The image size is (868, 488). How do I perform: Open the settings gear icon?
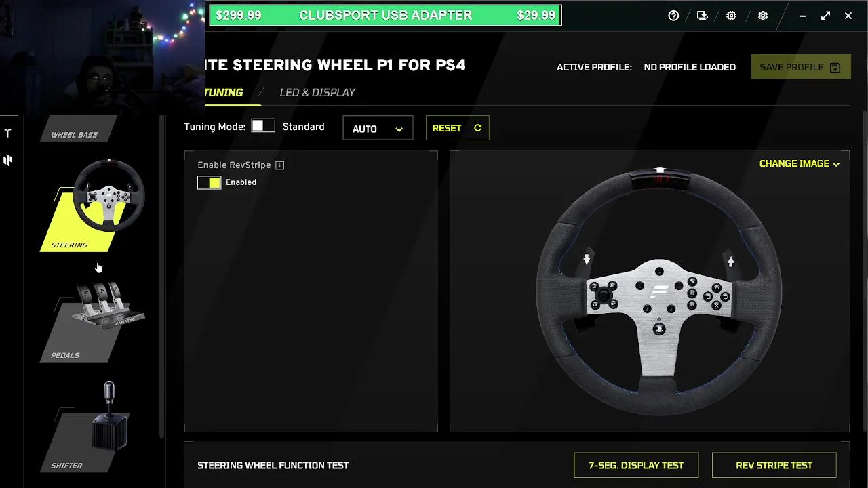tap(763, 16)
